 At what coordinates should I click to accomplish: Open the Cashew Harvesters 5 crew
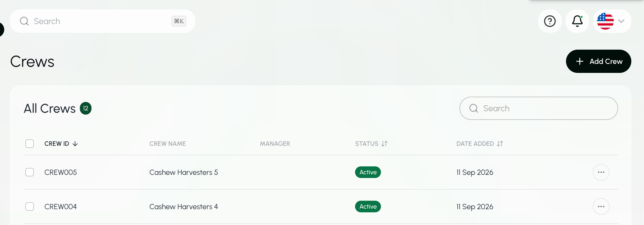tap(184, 172)
